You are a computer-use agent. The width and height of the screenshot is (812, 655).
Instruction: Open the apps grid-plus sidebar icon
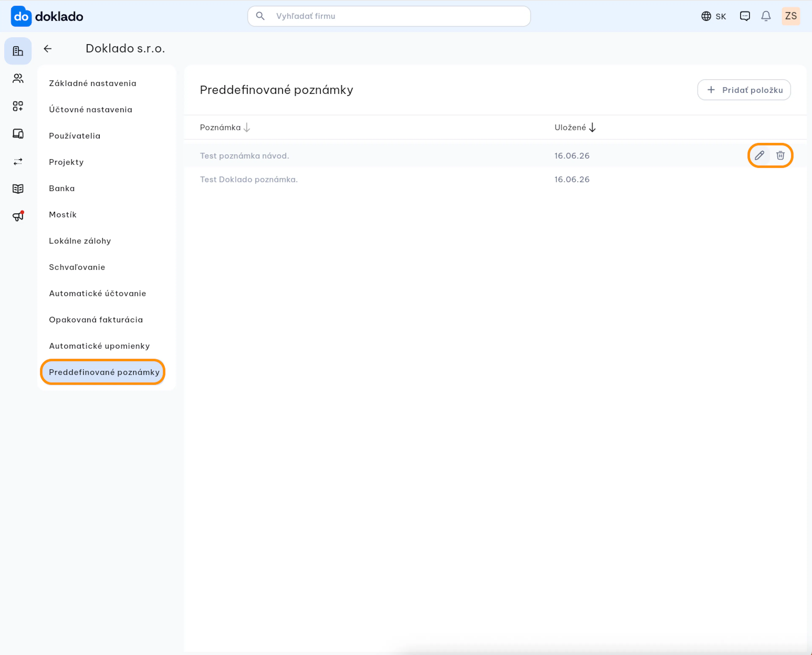18,106
